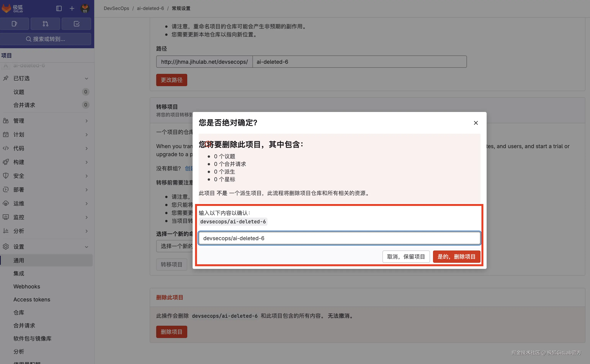Click the project path input ai-deleted-6

[x=359, y=62]
